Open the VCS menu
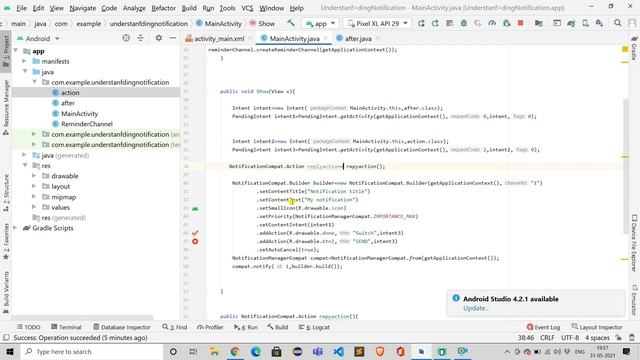The image size is (640, 360). 247,8
